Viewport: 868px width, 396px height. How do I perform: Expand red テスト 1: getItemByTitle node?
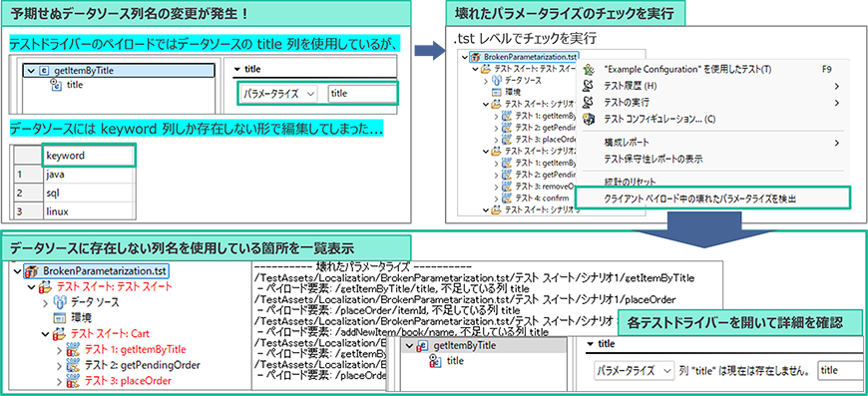60,349
